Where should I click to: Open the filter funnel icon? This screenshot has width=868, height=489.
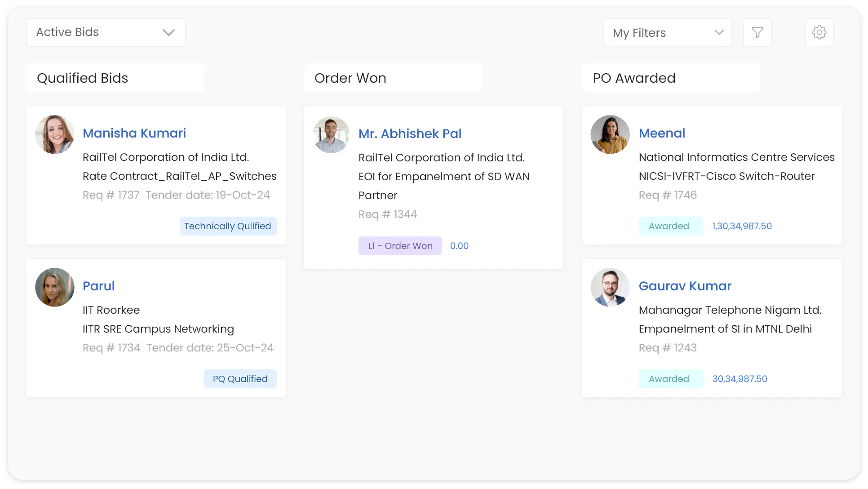click(x=757, y=32)
